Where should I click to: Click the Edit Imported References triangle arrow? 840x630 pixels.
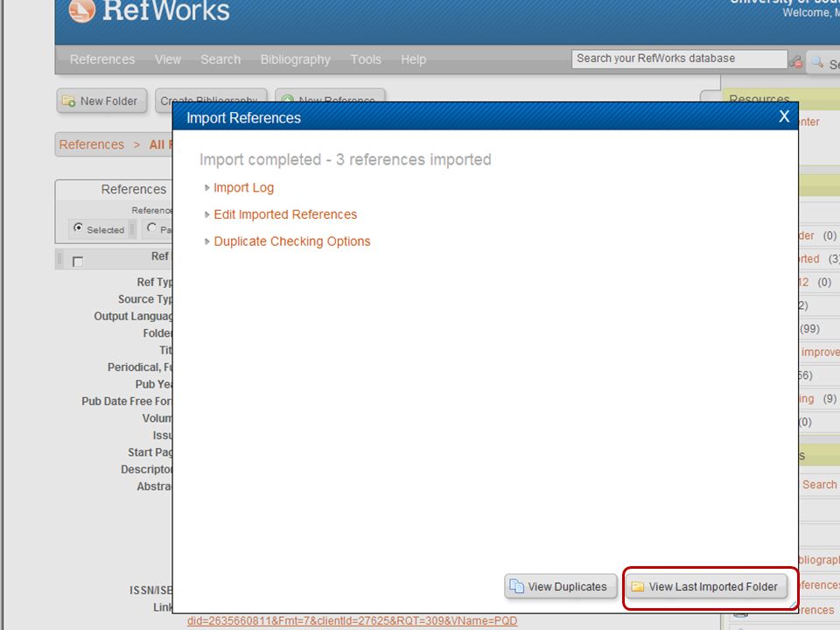(x=206, y=214)
